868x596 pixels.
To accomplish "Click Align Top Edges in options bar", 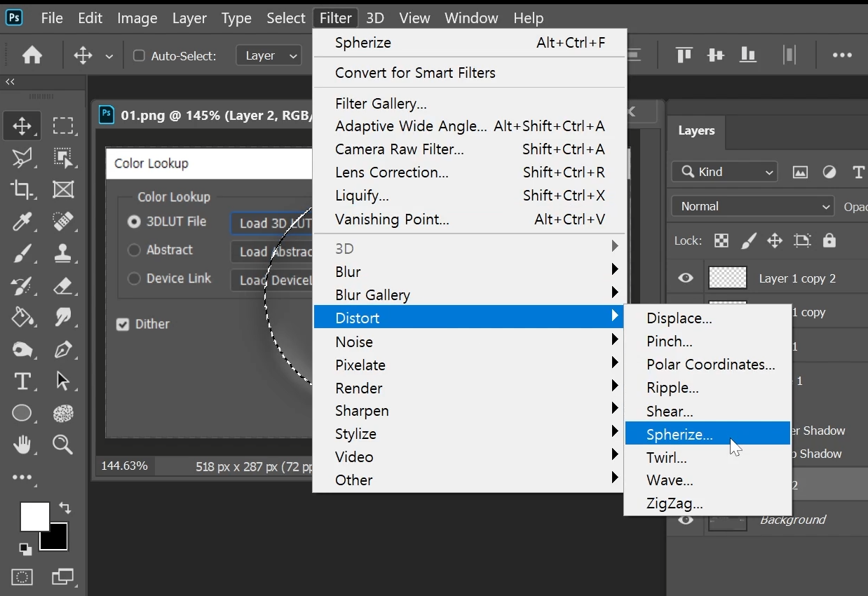I will point(684,55).
